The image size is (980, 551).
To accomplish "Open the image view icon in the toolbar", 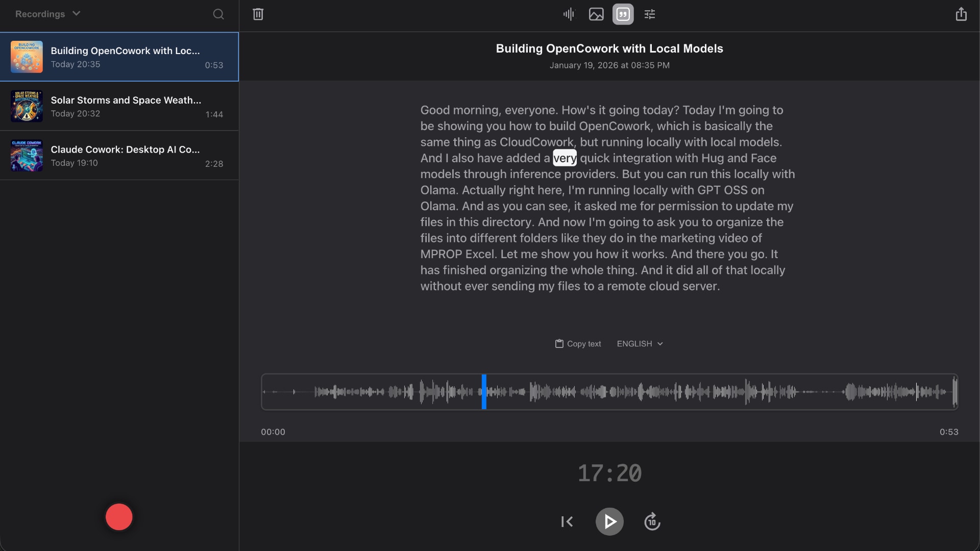I will click(596, 14).
